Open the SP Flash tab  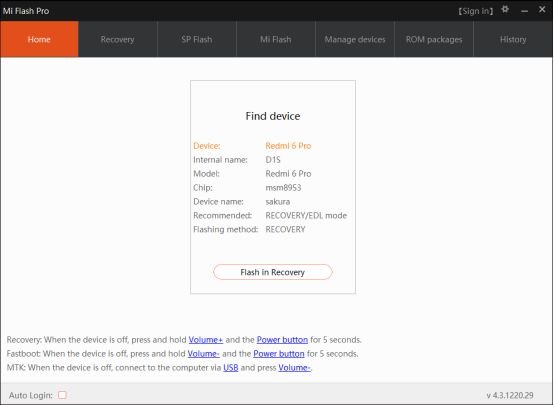[x=196, y=39]
